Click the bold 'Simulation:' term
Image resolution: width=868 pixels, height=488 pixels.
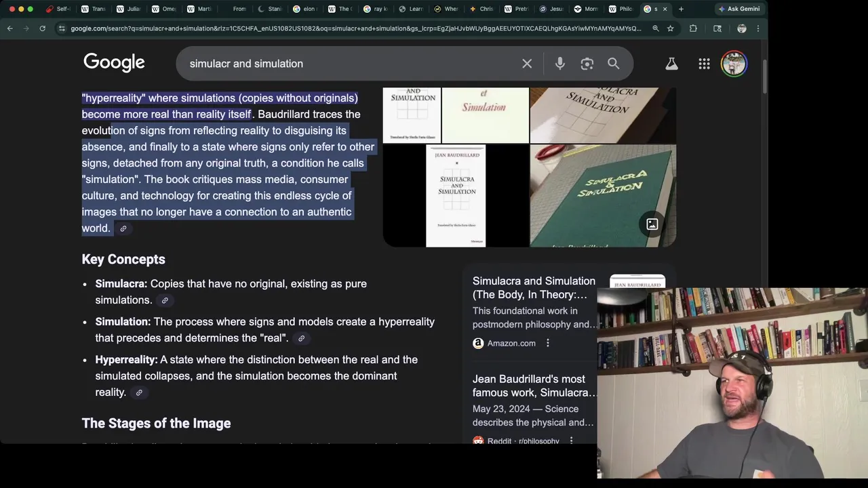pyautogui.click(x=123, y=322)
